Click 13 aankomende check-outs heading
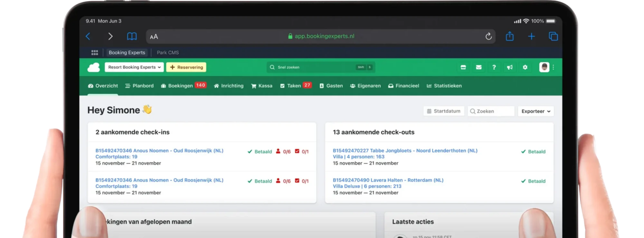 click(x=373, y=132)
